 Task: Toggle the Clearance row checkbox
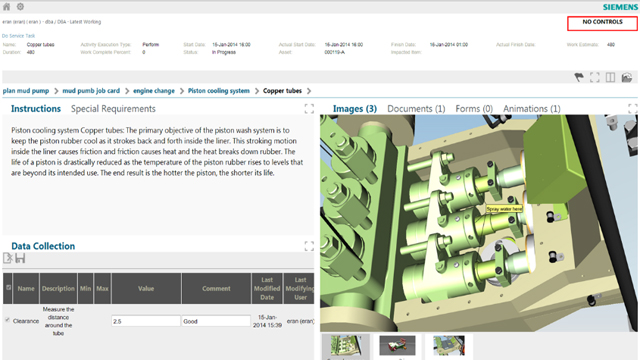[7, 320]
